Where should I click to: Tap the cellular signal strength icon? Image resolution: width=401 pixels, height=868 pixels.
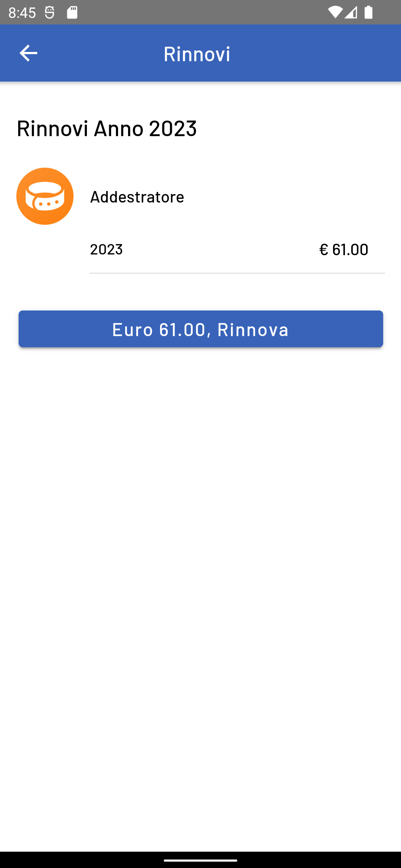click(x=351, y=12)
